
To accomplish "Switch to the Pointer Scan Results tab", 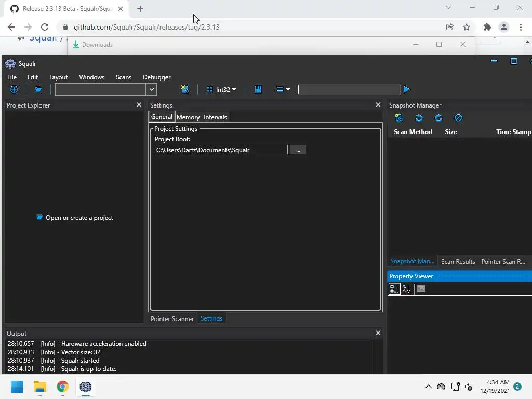I will [503, 262].
